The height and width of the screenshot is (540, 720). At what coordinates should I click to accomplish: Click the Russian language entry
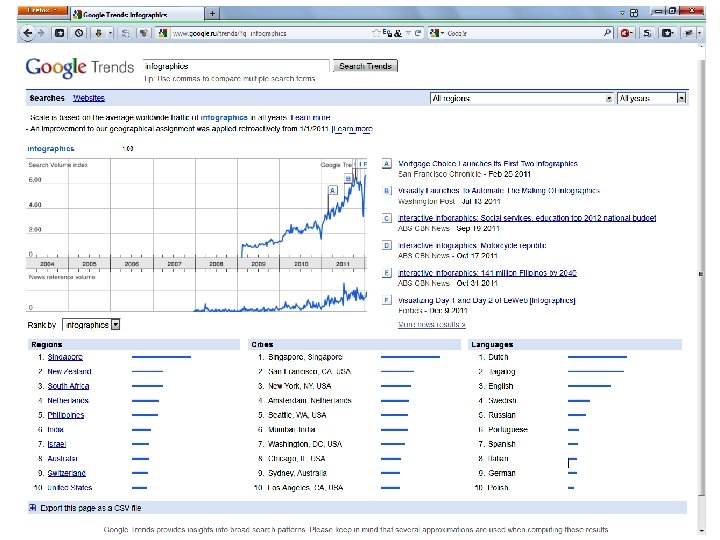502,415
